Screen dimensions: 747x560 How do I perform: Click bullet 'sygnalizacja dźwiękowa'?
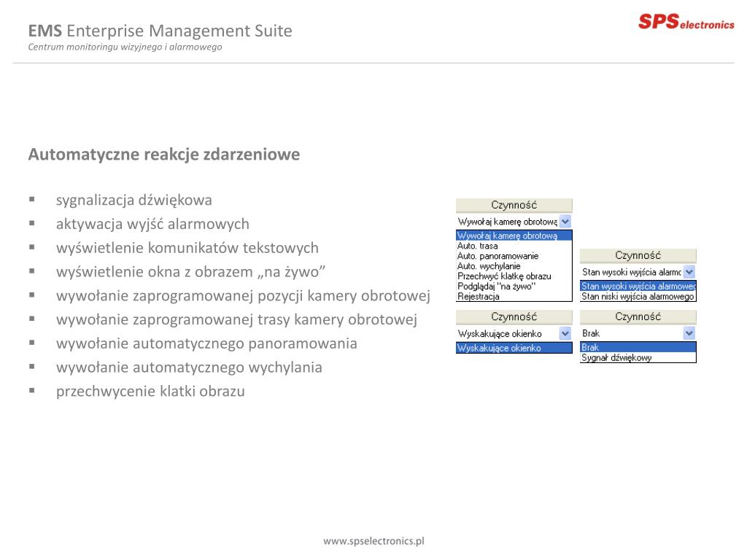[x=134, y=200]
